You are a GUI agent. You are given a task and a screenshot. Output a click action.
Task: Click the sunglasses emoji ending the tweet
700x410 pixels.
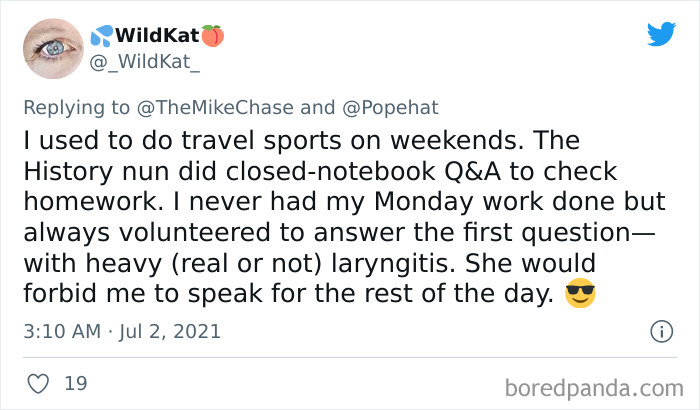[580, 296]
